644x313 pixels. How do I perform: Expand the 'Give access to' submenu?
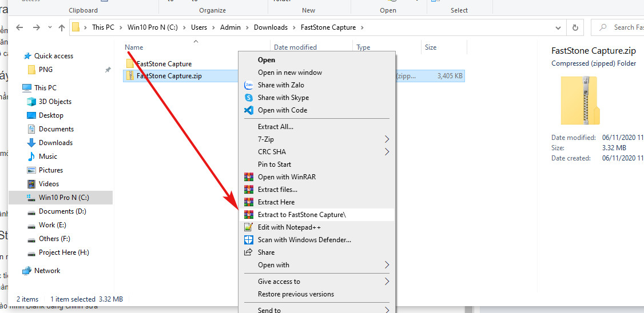[317, 282]
